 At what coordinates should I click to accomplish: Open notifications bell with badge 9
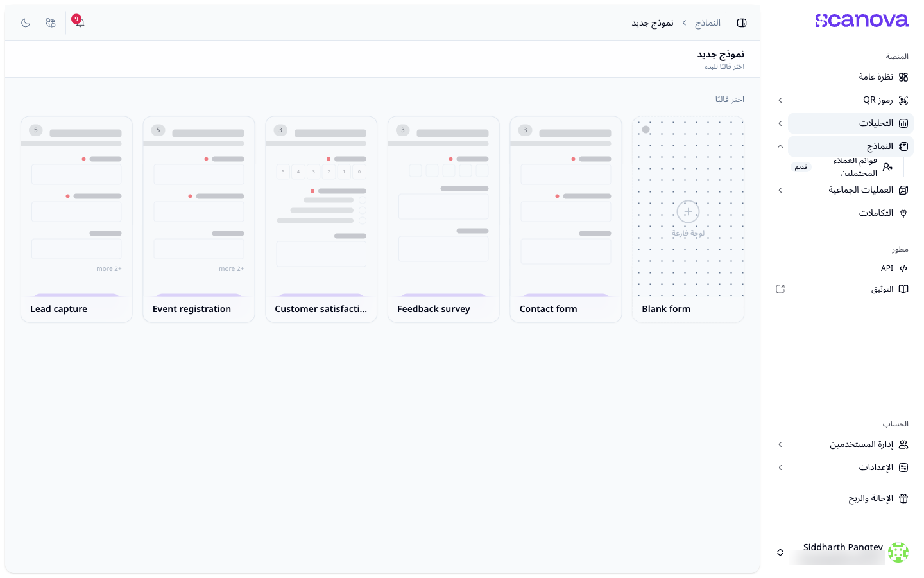point(80,22)
